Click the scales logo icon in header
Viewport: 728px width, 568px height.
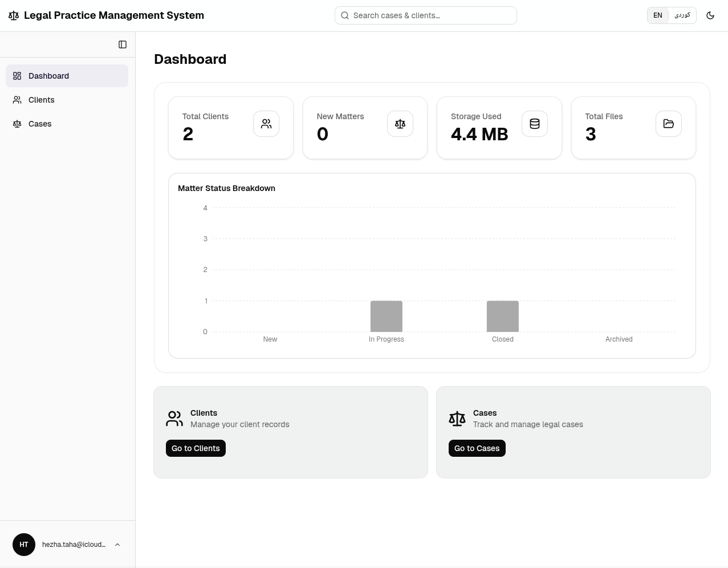pos(14,15)
